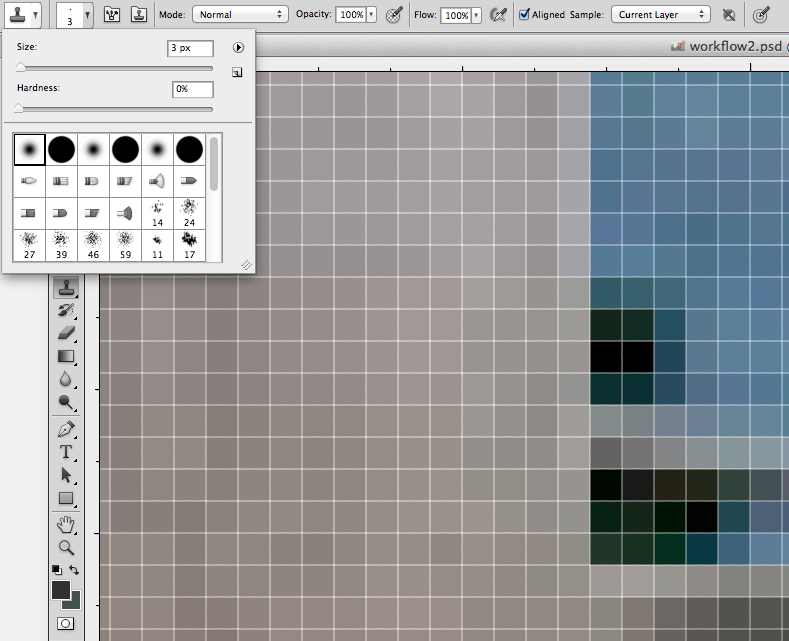The image size is (789, 641).
Task: Select the Dodge tool
Action: (66, 402)
